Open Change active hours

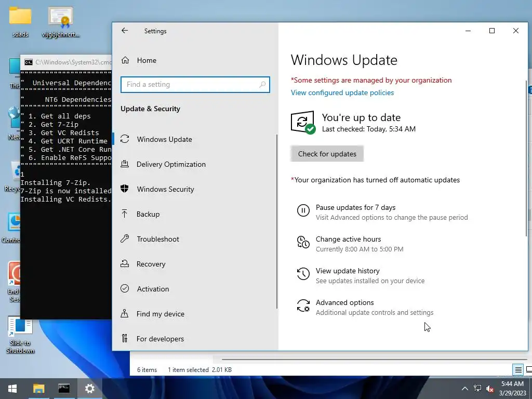pos(349,239)
